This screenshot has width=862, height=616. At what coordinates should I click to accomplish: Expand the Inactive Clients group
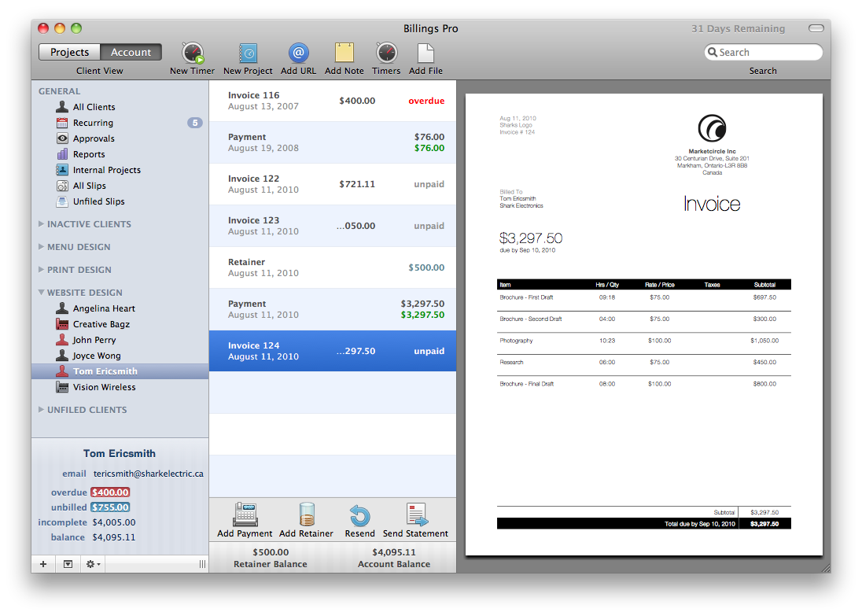(41, 224)
